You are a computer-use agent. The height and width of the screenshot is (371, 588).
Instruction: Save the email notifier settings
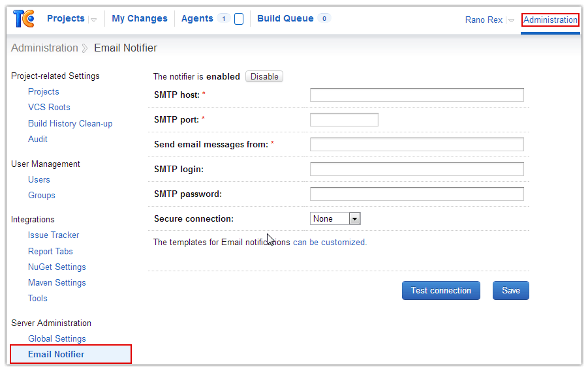point(511,290)
